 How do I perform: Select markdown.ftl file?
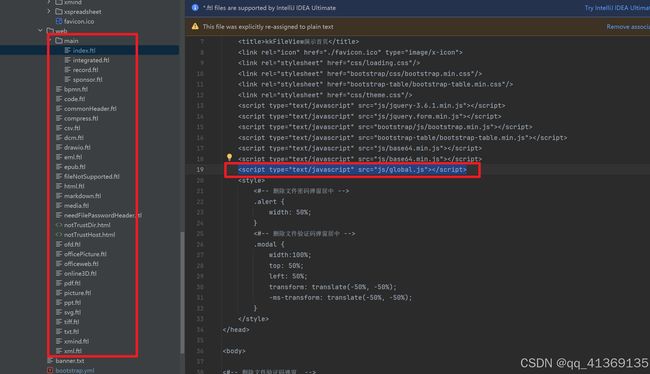[82, 196]
